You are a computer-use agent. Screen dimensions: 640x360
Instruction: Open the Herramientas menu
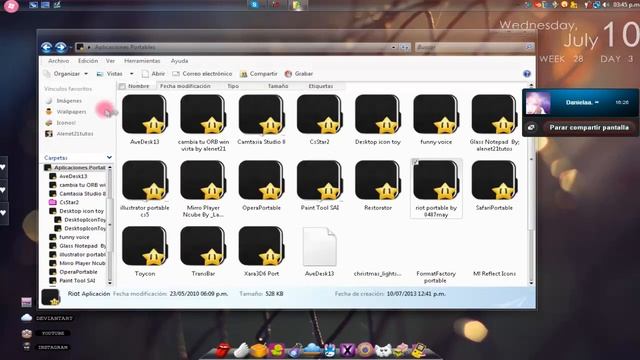[142, 61]
